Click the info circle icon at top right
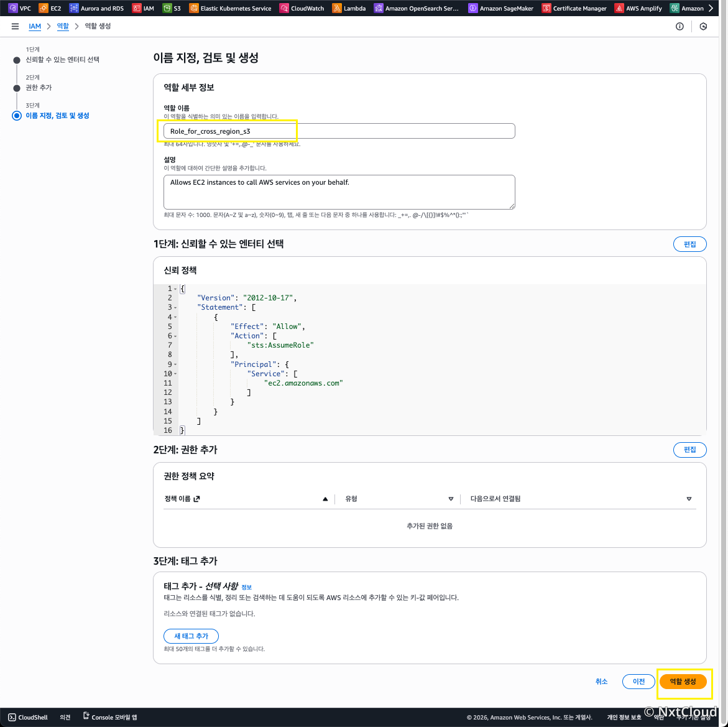The width and height of the screenshot is (728, 727). click(x=680, y=27)
